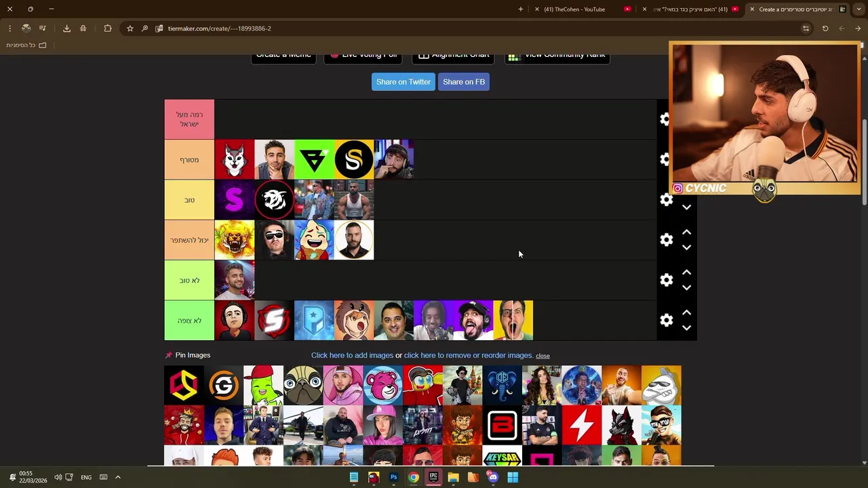Open settings gear for the טוב tier
This screenshot has height=488, width=868.
pos(667,200)
